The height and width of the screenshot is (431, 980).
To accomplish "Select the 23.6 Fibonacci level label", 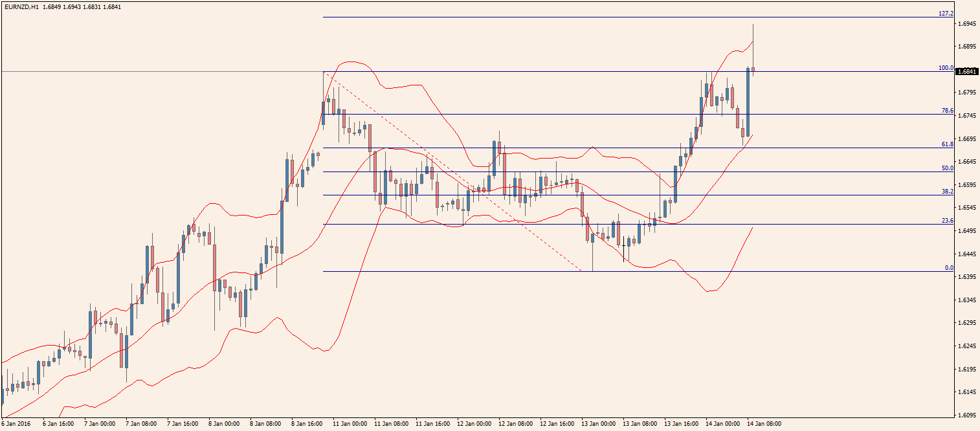I will [x=948, y=221].
